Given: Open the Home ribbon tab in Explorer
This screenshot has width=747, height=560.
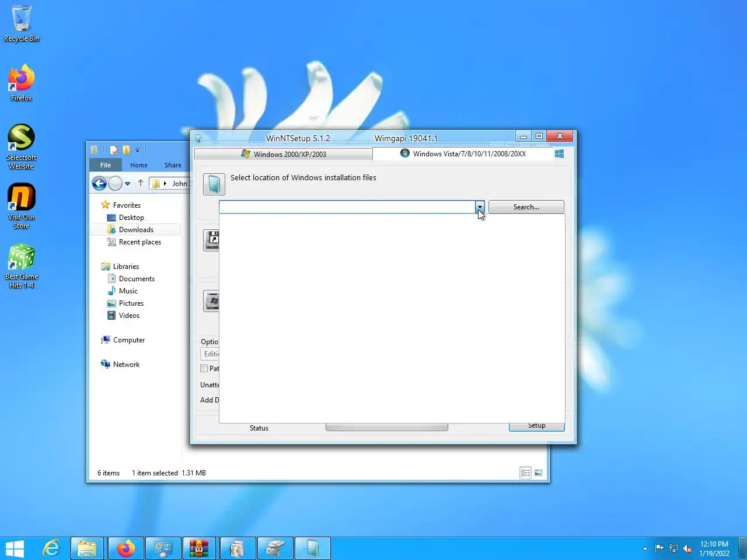Looking at the screenshot, I should click(x=139, y=165).
